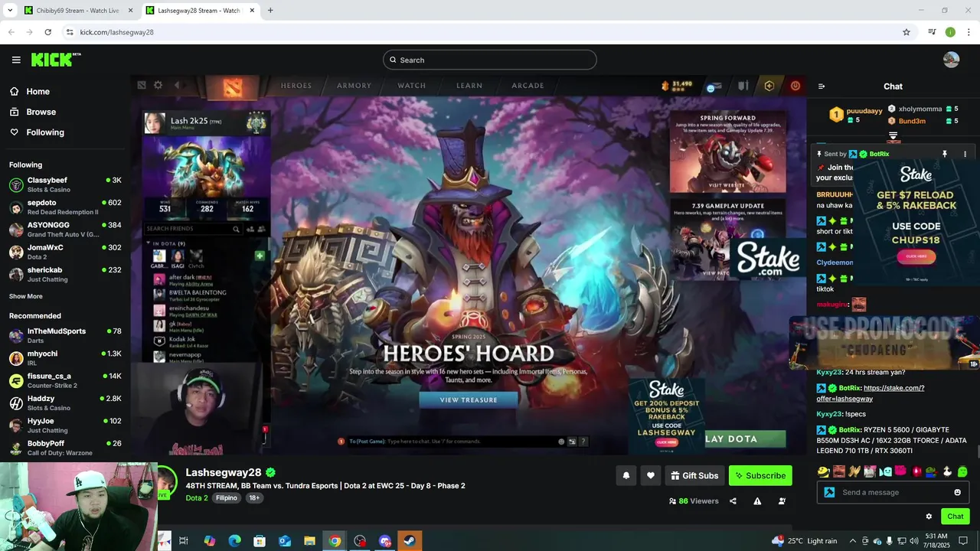Image resolution: width=980 pixels, height=551 pixels.
Task: Click the green Chat send button
Action: pyautogui.click(x=955, y=517)
